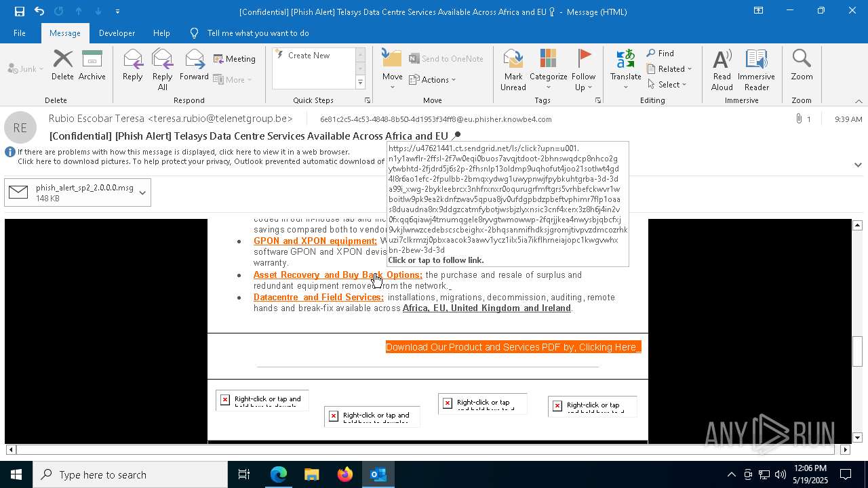Open the Move folder dropdown
Image resolution: width=868 pixels, height=488 pixels.
[x=392, y=70]
